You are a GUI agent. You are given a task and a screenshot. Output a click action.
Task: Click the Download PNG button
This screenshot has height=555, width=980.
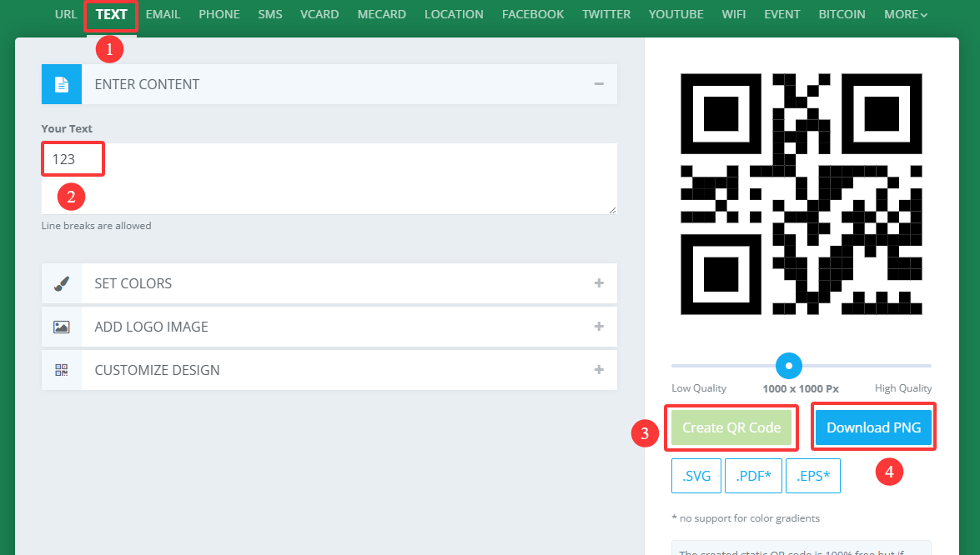(x=874, y=427)
